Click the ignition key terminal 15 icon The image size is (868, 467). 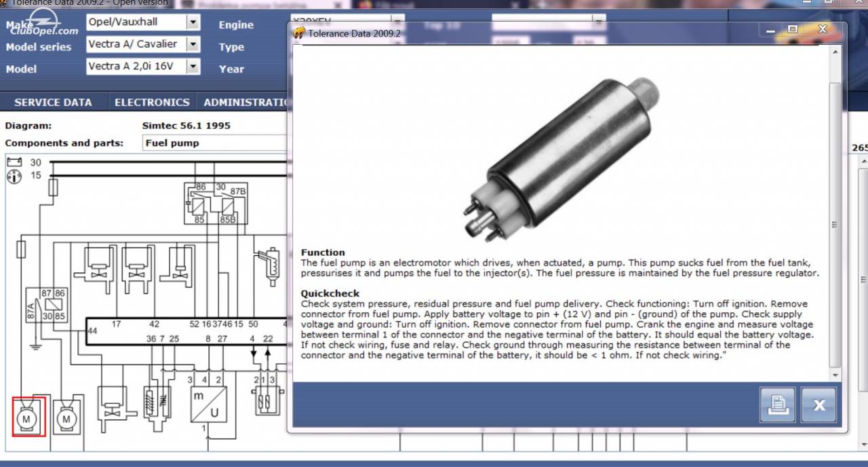point(14,176)
